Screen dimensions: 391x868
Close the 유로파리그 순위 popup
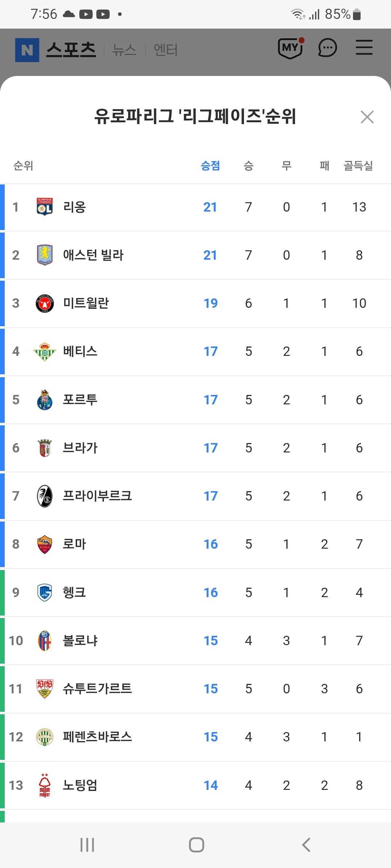(x=367, y=117)
